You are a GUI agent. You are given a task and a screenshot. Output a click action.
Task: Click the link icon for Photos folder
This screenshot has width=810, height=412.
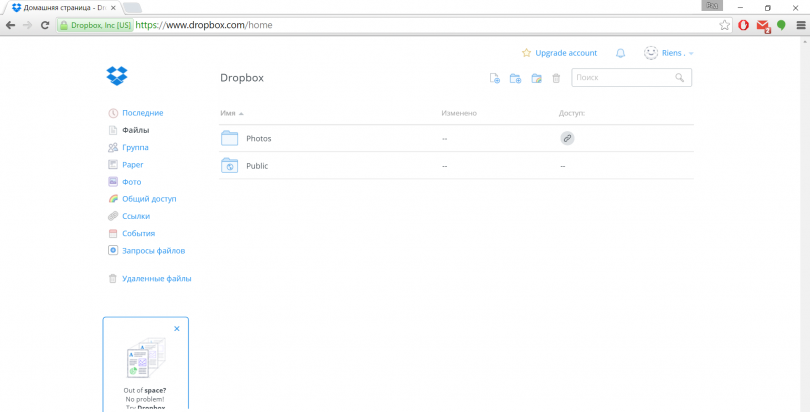[x=567, y=138]
